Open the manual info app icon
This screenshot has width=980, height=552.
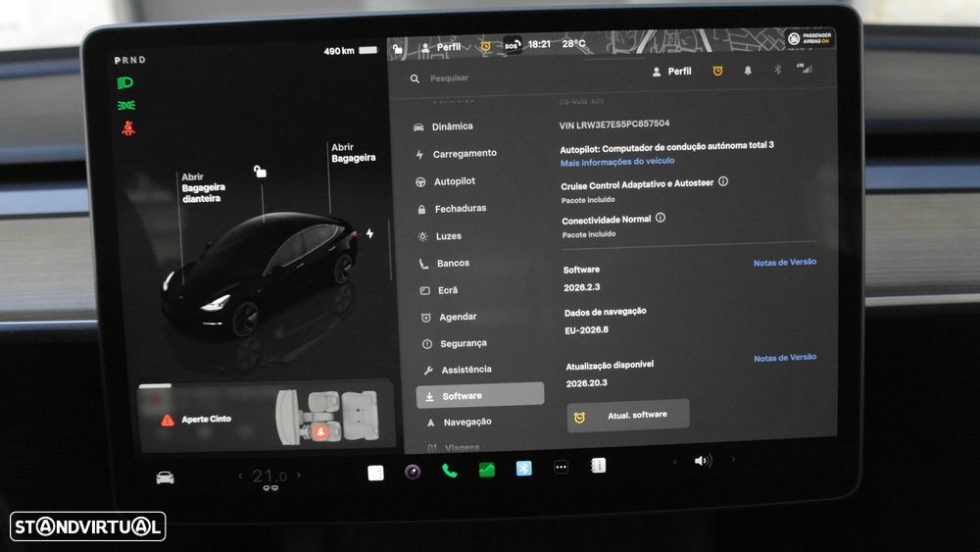pos(598,465)
